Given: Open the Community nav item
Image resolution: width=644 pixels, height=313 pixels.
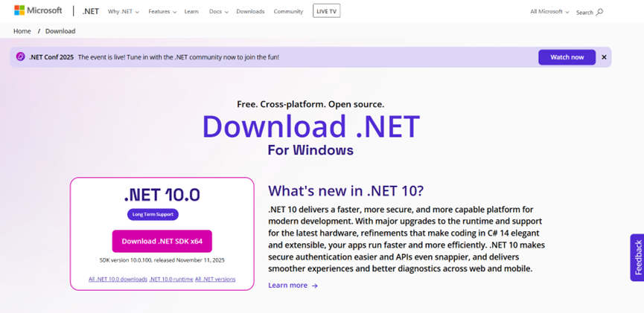Looking at the screenshot, I should [288, 11].
